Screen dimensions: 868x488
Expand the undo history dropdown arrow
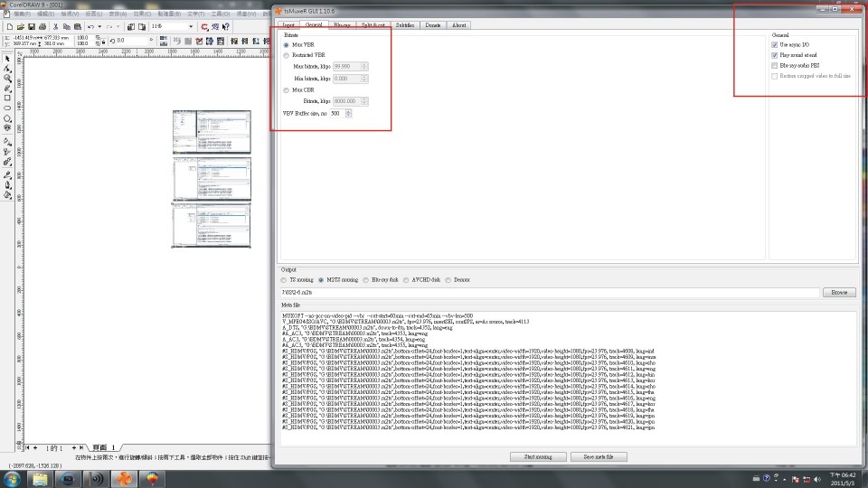(99, 26)
